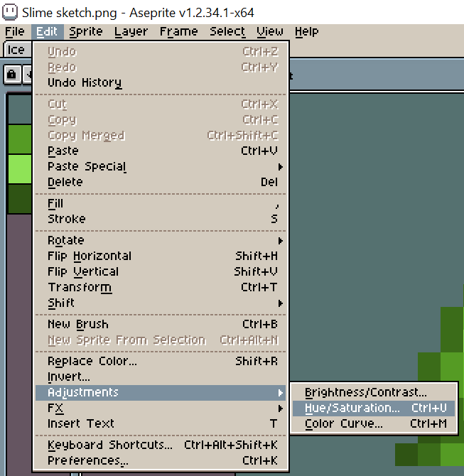The height and width of the screenshot is (476, 464).
Task: Select the light green palette swatch
Action: (x=20, y=169)
